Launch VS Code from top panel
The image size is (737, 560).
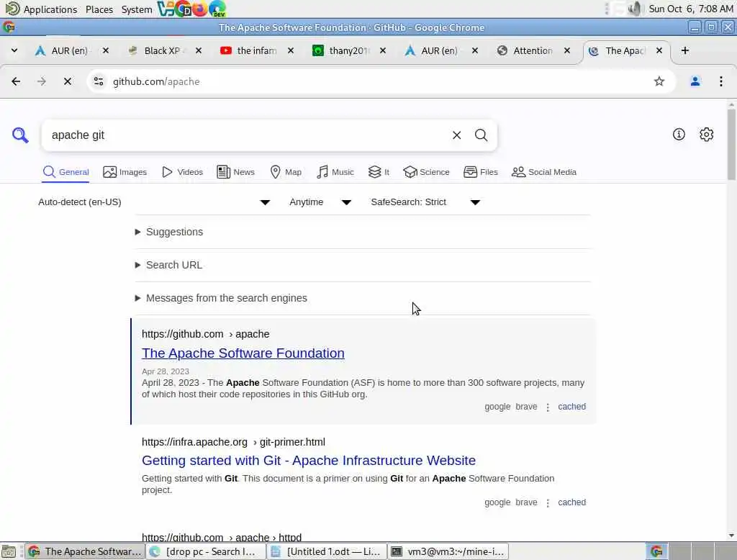[165, 9]
